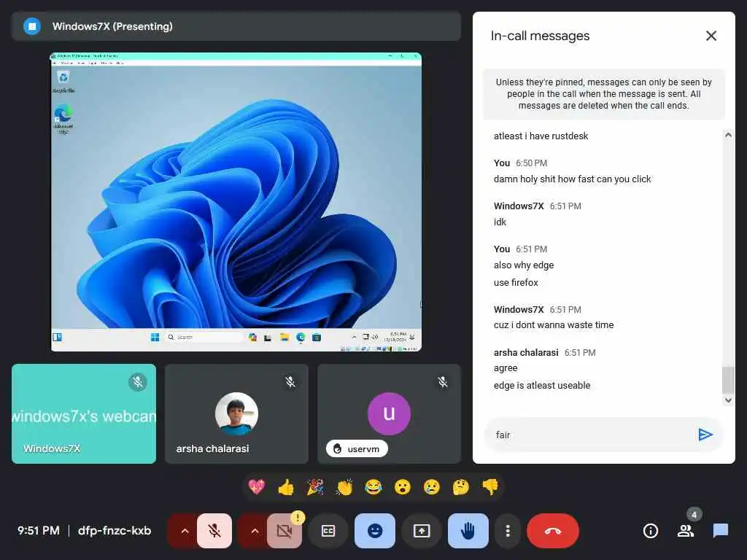Send the laughing face reaction

point(373,486)
